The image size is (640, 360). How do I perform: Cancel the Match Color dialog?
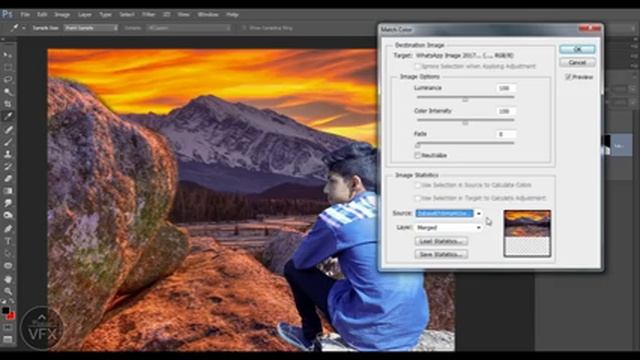[x=577, y=62]
